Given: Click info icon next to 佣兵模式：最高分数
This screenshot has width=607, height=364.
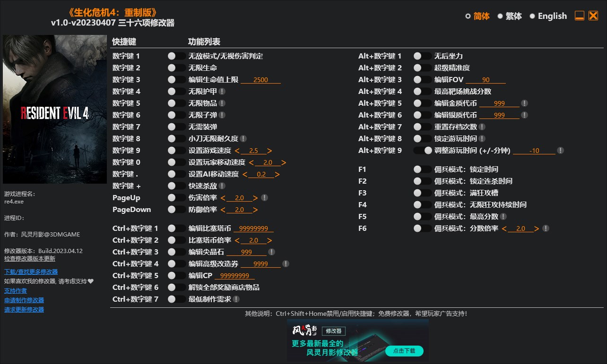Looking at the screenshot, I should pos(503,216).
